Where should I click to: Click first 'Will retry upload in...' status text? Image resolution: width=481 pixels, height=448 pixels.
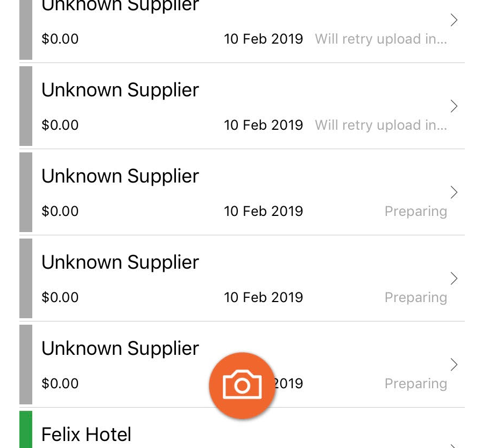[381, 39]
